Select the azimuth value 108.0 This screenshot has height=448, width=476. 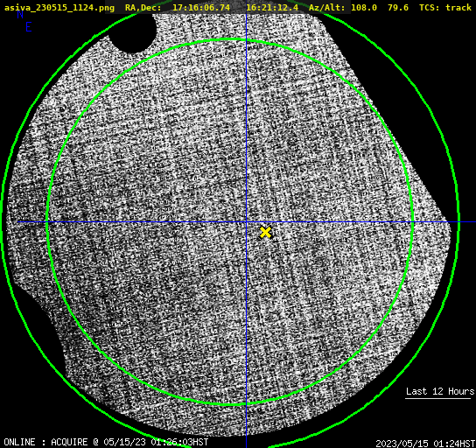[364, 7]
